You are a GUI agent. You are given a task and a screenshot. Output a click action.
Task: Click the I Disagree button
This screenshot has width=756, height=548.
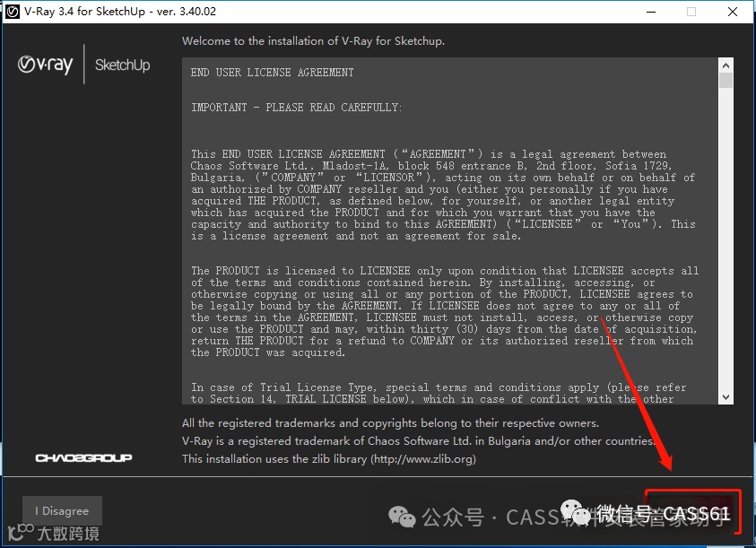coord(62,510)
